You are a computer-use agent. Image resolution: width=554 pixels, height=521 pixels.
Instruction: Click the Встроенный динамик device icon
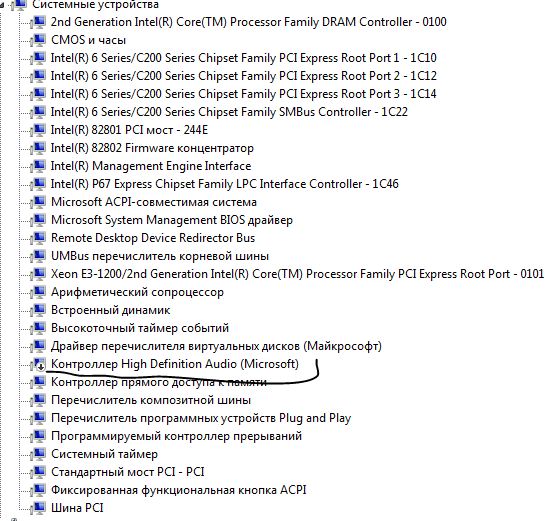coord(39,310)
